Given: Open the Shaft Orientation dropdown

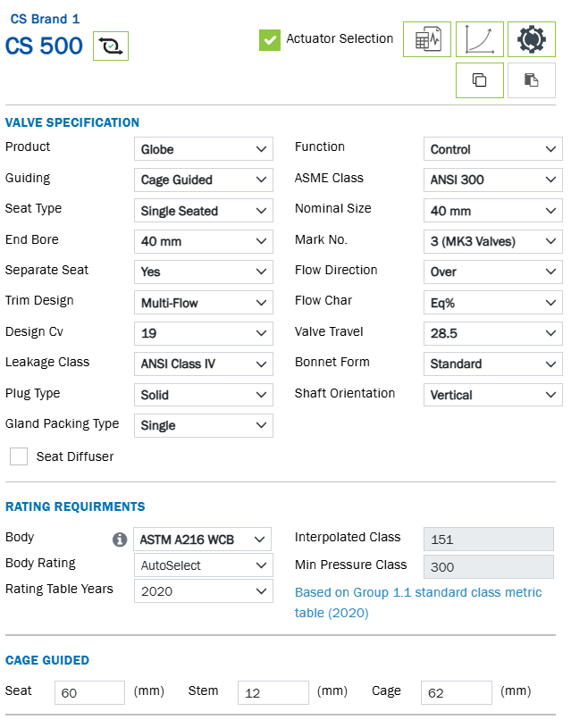Looking at the screenshot, I should [x=493, y=395].
